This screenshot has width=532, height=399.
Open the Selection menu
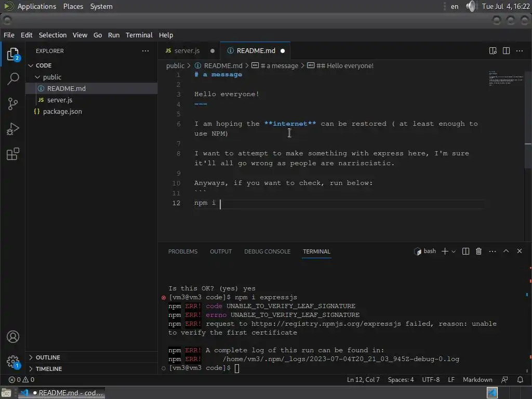tap(52, 35)
